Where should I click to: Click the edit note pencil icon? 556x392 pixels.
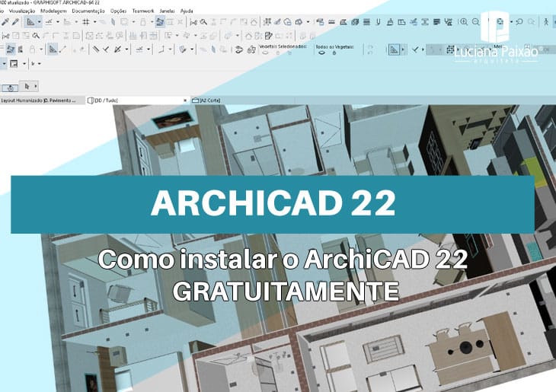pyautogui.click(x=269, y=36)
